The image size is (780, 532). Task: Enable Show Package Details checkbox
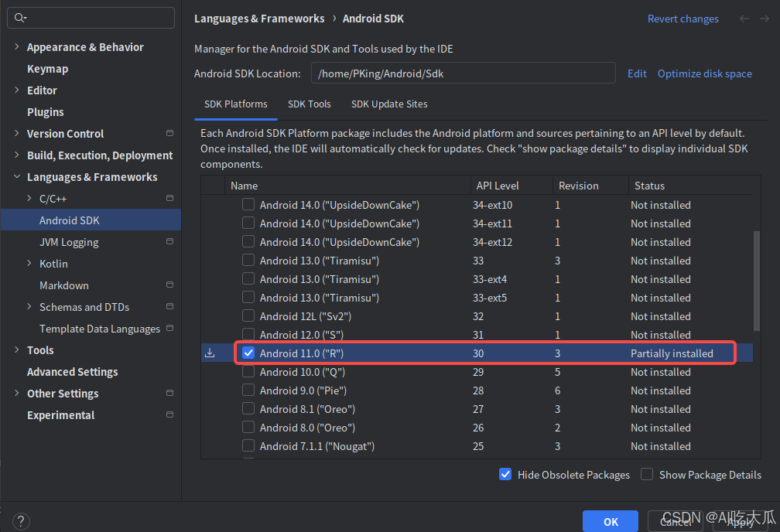pyautogui.click(x=647, y=474)
